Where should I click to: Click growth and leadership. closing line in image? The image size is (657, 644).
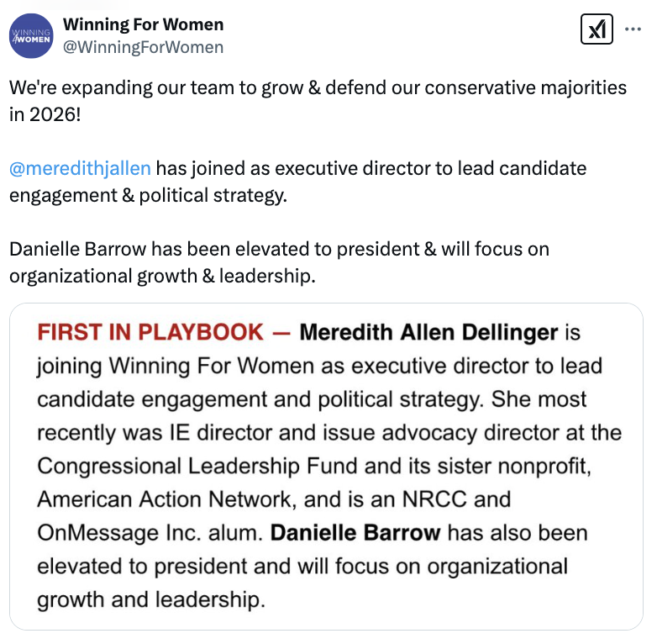pos(151,599)
